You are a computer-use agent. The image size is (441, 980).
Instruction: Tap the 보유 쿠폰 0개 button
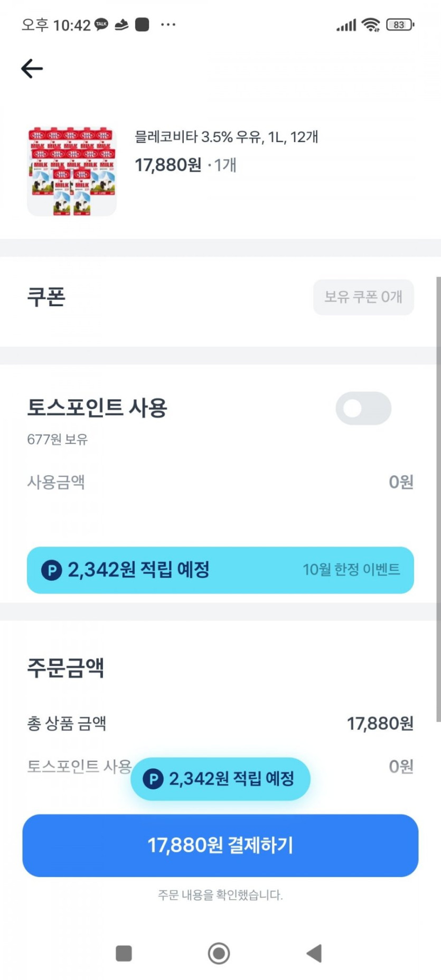point(363,297)
